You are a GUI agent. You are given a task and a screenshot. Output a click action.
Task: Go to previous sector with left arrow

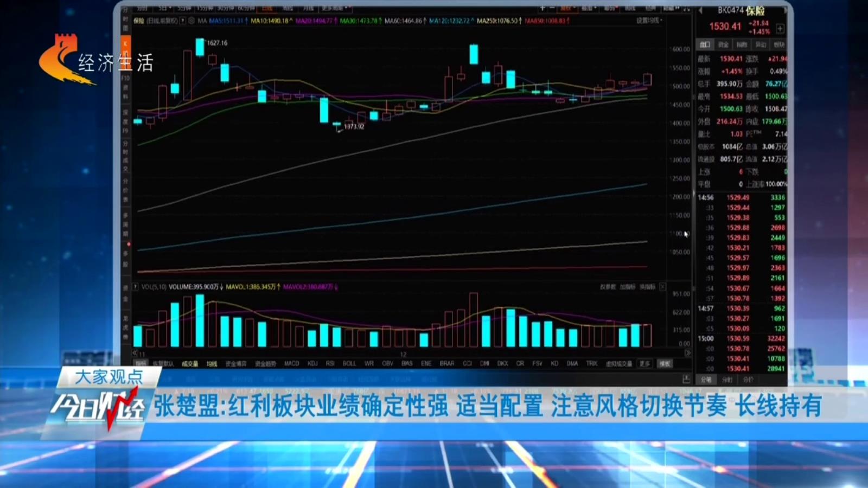700,10
